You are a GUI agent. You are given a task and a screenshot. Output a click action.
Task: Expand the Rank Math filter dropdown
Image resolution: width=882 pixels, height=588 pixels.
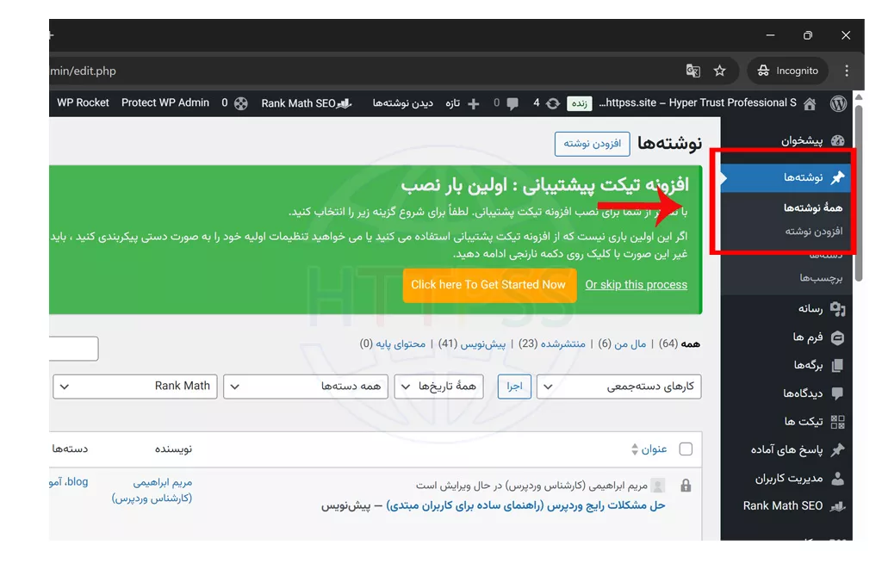tap(135, 387)
